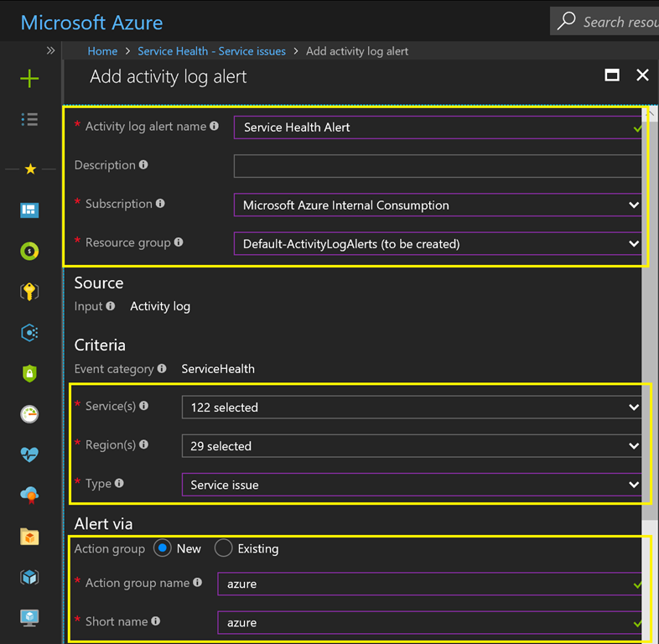Open the Dashboard icon in sidebar
This screenshot has width=659, height=644.
pyautogui.click(x=29, y=210)
